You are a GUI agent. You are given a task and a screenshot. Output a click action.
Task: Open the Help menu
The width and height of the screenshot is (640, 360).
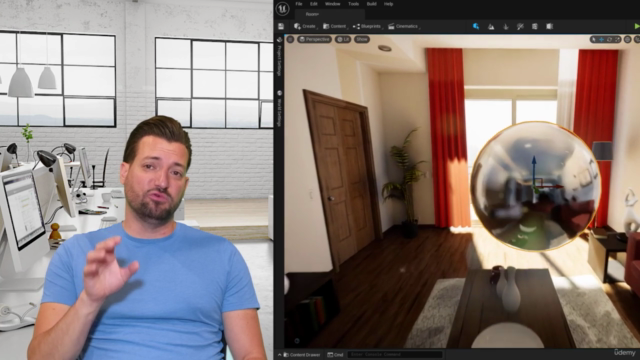coord(389,4)
